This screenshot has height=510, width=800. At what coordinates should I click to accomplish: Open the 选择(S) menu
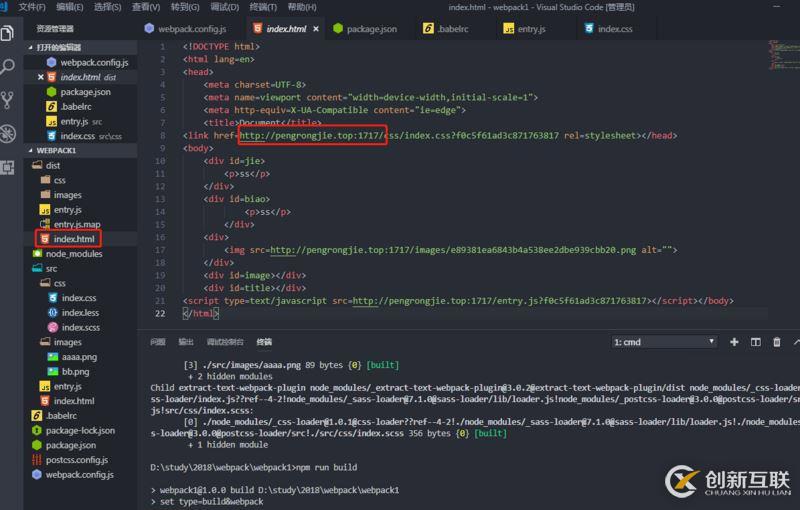point(108,7)
